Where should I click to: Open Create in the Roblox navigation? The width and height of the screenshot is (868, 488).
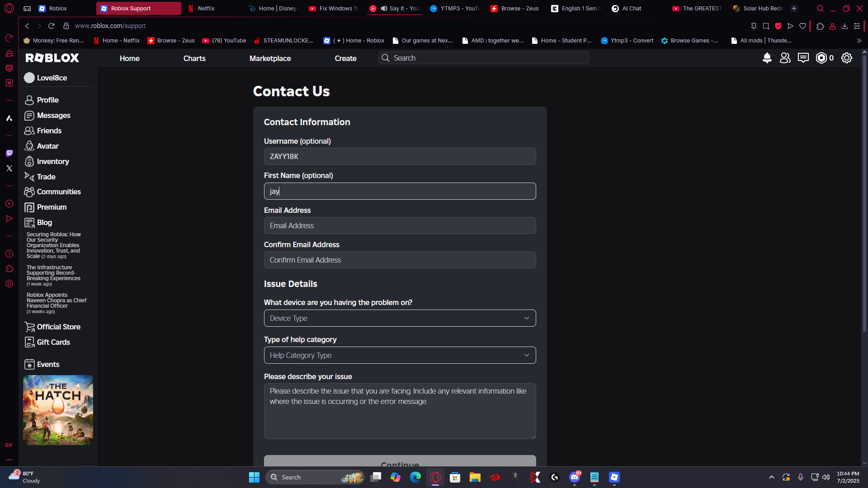pyautogui.click(x=345, y=58)
